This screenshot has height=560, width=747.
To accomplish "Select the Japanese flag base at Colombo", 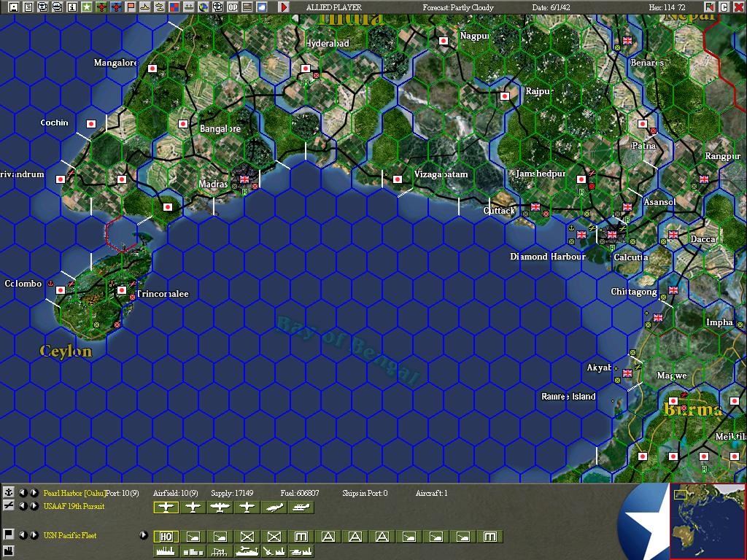I will 61,289.
